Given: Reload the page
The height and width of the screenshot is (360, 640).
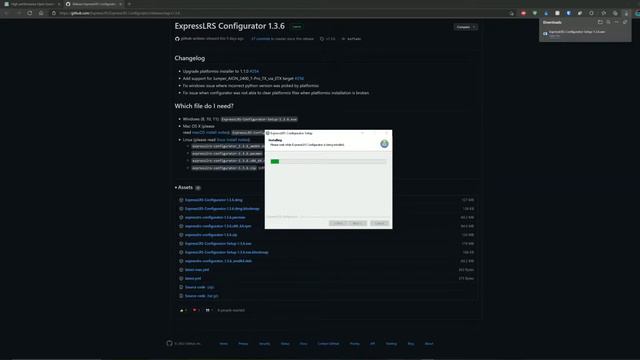Looking at the screenshot, I should 30,13.
